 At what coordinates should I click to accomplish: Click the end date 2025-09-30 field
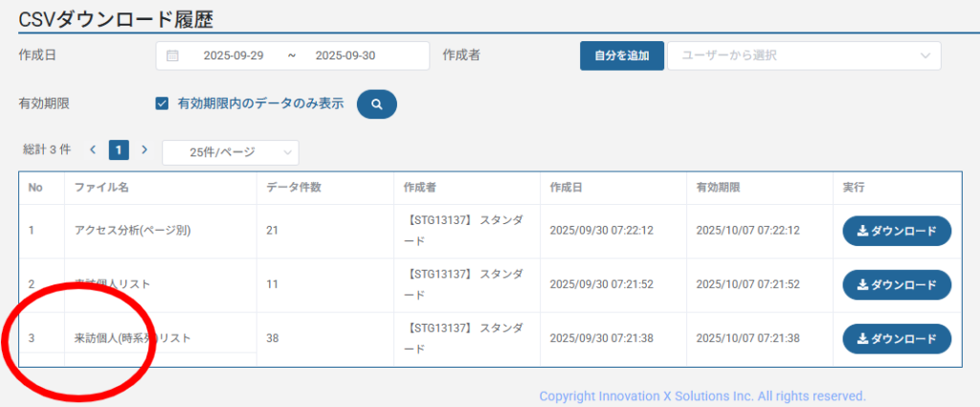pos(345,56)
